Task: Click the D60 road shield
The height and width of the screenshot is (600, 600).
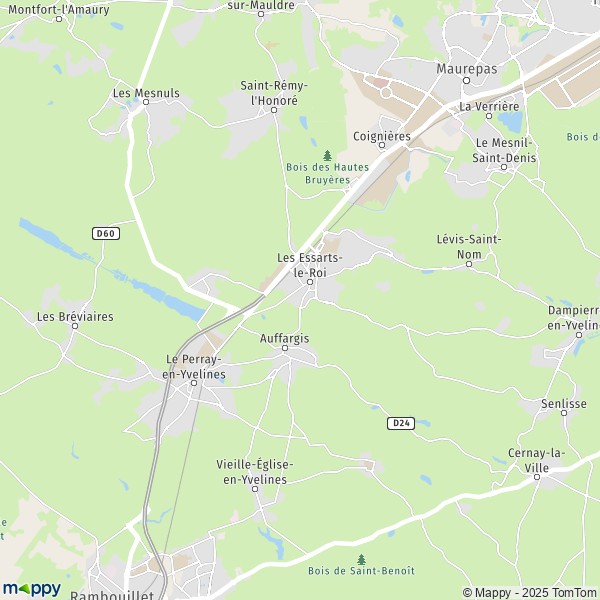Action: click(x=106, y=233)
